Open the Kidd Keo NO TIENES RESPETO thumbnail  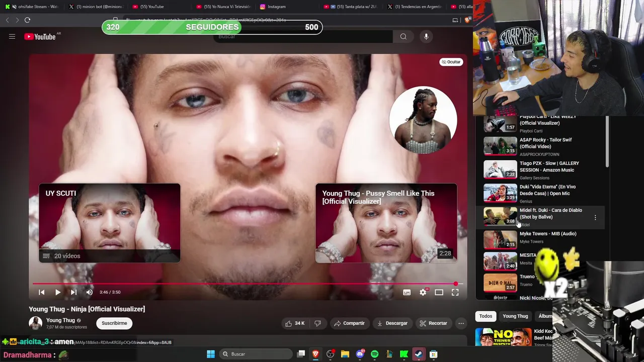tap(503, 337)
